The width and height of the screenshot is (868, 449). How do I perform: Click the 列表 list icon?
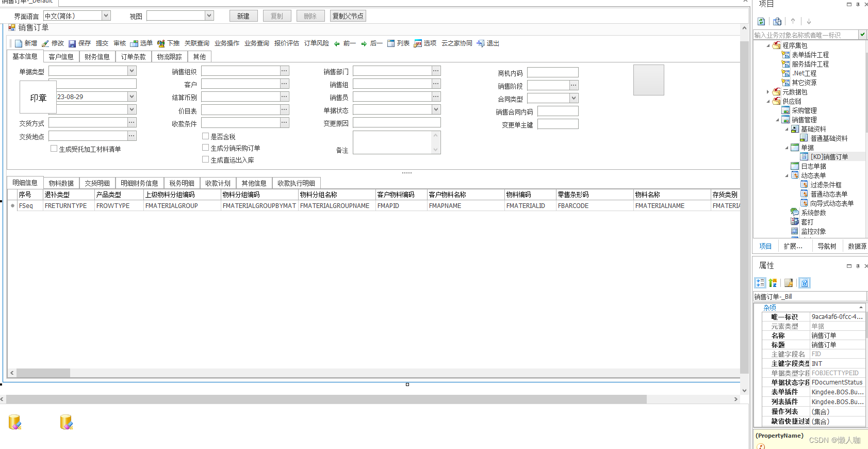391,43
